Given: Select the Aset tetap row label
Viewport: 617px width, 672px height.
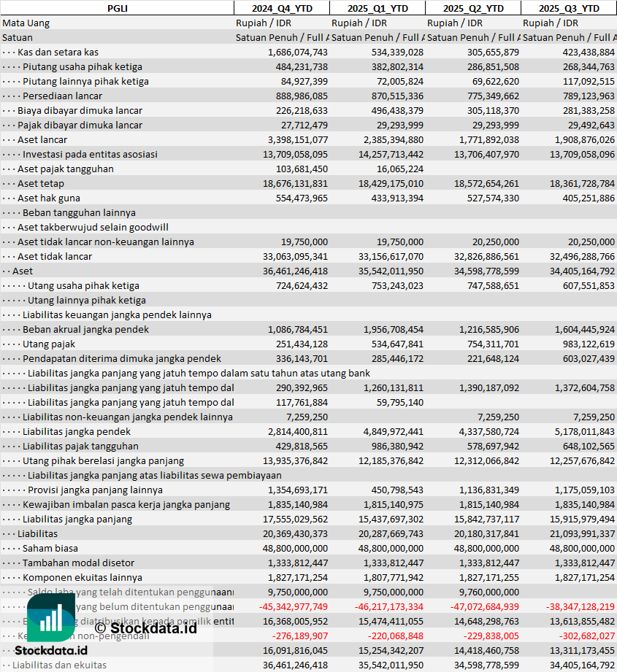Looking at the screenshot, I should click(41, 183).
